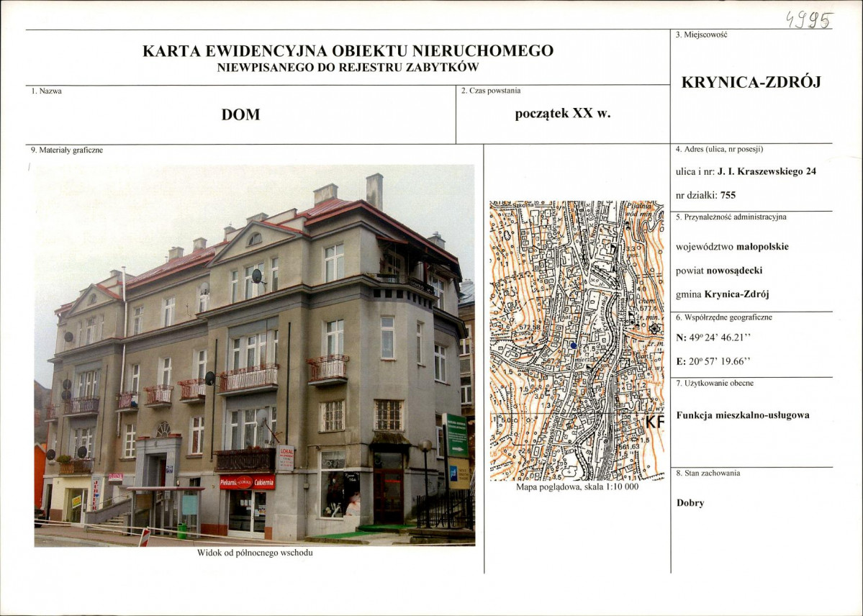This screenshot has height=616, width=863.
Task: Click the title 'KARTA EWIDENCYJNA OBIEKTU NIERUCHOMEGO'
Action: coord(348,50)
